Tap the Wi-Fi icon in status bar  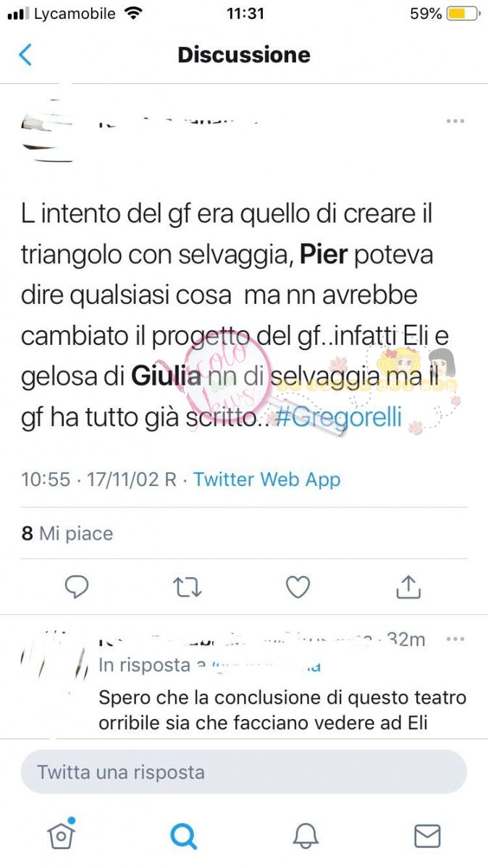coord(132,14)
